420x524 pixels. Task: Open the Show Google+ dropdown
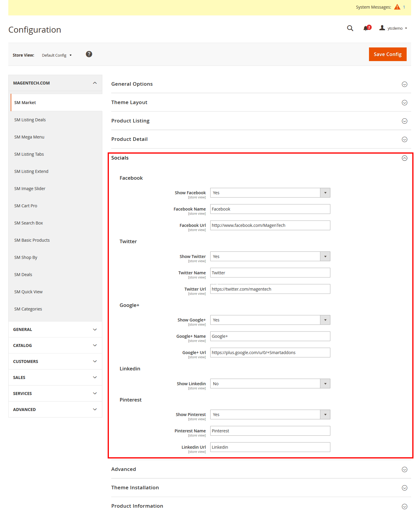(270, 320)
